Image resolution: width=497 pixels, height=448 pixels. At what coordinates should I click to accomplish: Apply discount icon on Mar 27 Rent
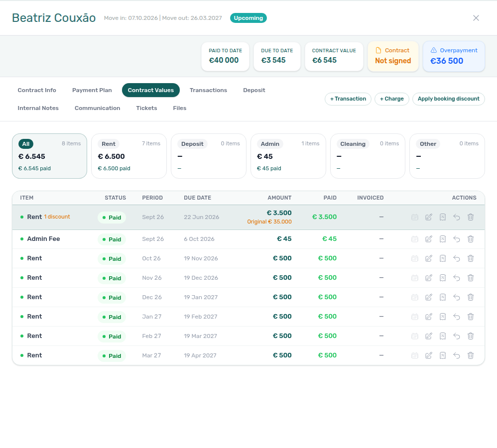tap(443, 355)
